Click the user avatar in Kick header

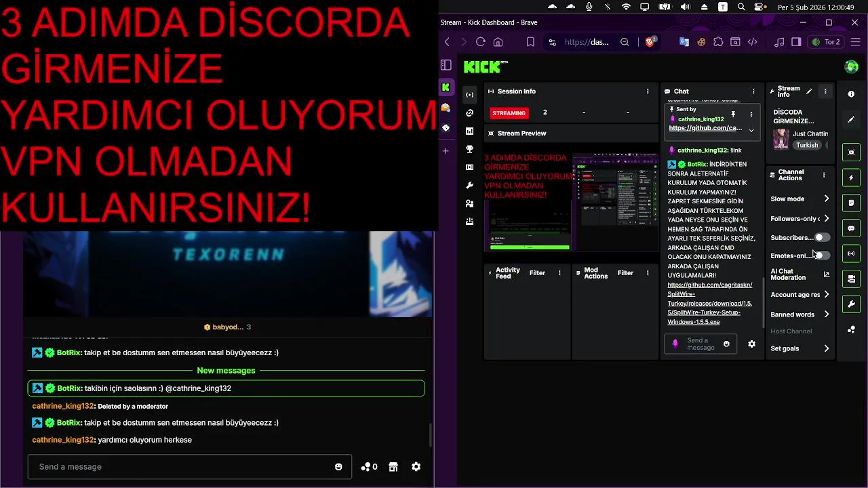click(x=851, y=66)
